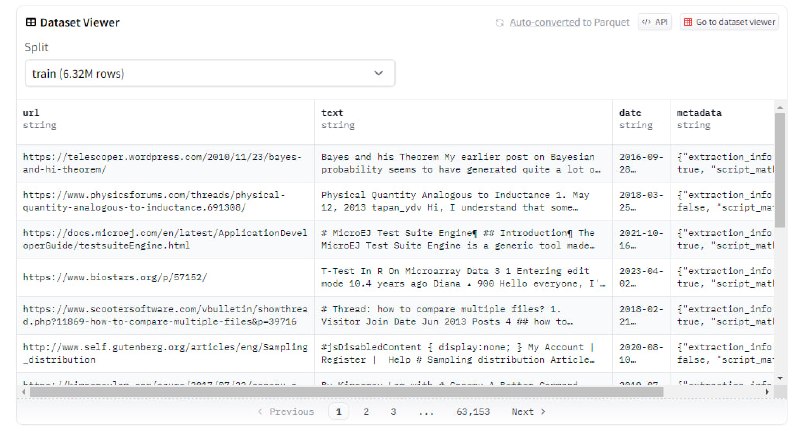Click the split dropdown chevron arrow
This screenshot has height=431, width=800.
tap(379, 73)
